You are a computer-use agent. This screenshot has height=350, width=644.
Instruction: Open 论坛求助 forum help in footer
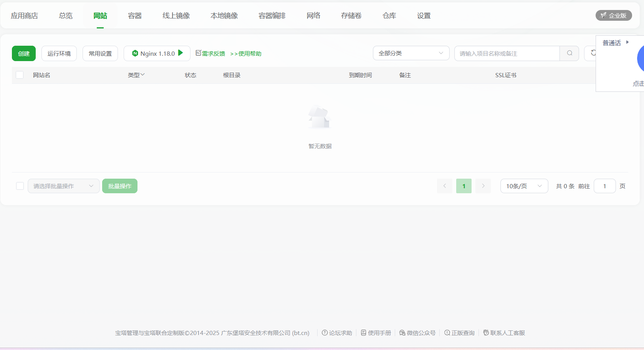pyautogui.click(x=337, y=333)
